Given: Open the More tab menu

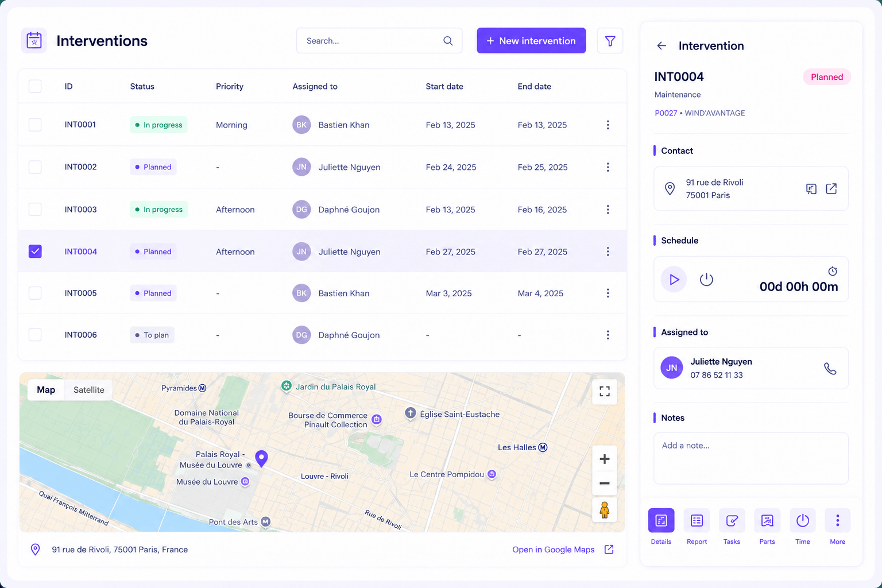Looking at the screenshot, I should 837,527.
